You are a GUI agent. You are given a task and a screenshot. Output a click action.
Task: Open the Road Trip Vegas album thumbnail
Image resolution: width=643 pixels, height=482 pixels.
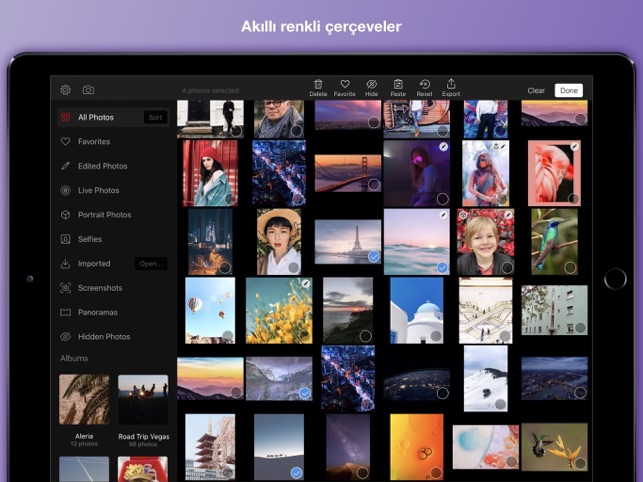[143, 399]
